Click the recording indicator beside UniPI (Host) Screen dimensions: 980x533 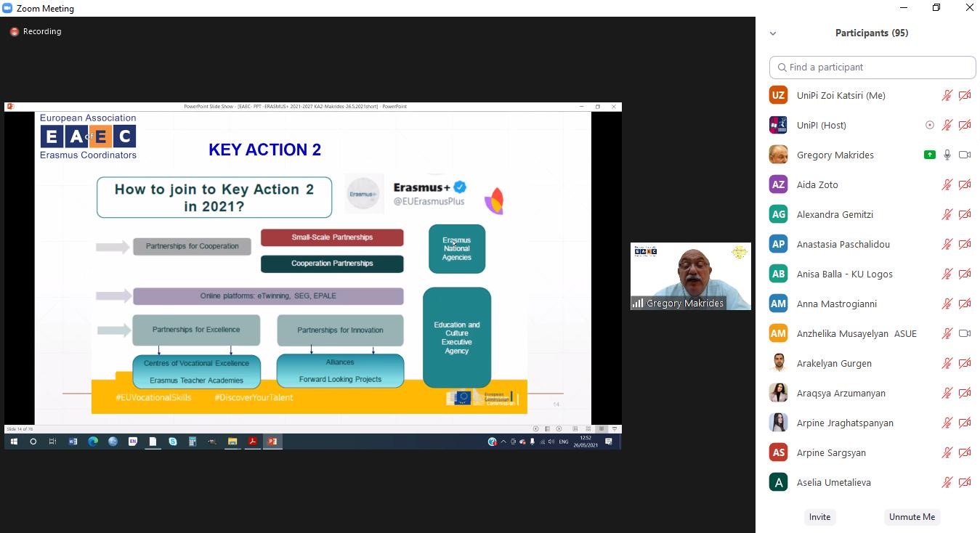(x=930, y=125)
